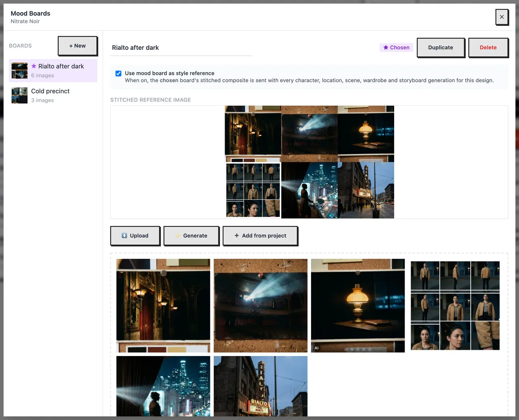This screenshot has width=519, height=420.
Task: Click the star icon on Chosen badge
Action: (x=386, y=47)
